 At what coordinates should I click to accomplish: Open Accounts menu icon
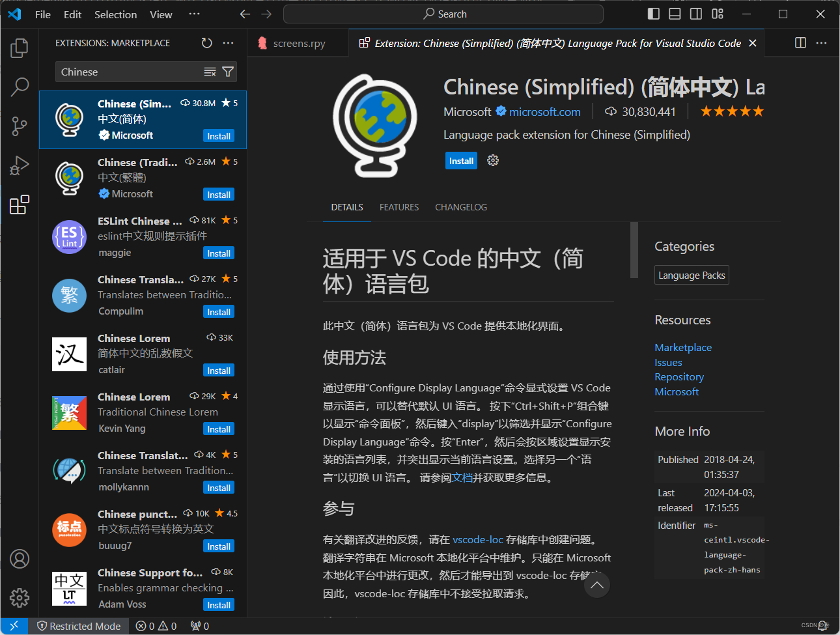(20, 559)
